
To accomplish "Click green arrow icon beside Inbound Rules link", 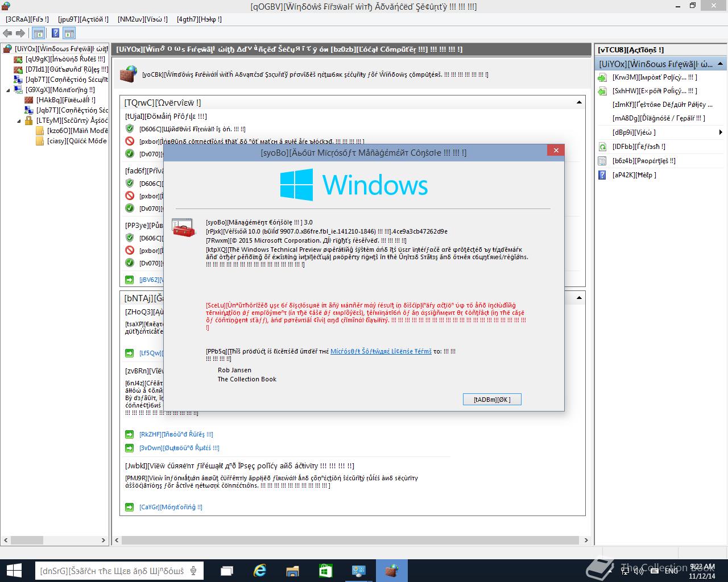I will (x=129, y=434).
